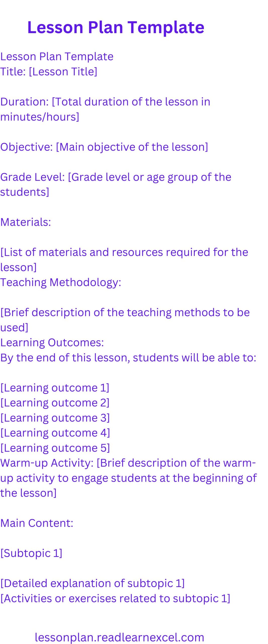Click the Duration placeholder text

click(105, 109)
